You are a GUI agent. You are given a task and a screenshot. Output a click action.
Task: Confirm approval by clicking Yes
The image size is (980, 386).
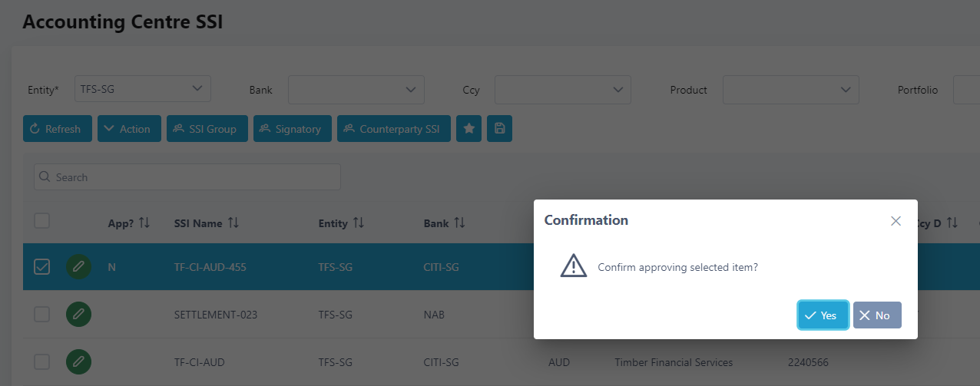pyautogui.click(x=823, y=315)
